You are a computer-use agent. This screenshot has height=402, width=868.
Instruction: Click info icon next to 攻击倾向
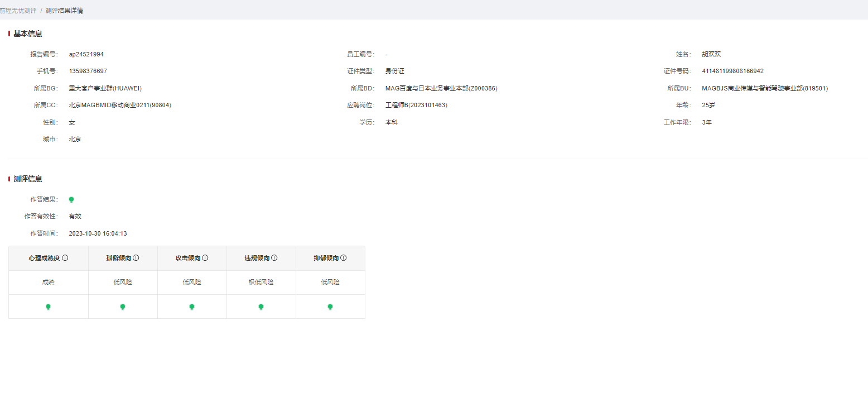[205, 258]
